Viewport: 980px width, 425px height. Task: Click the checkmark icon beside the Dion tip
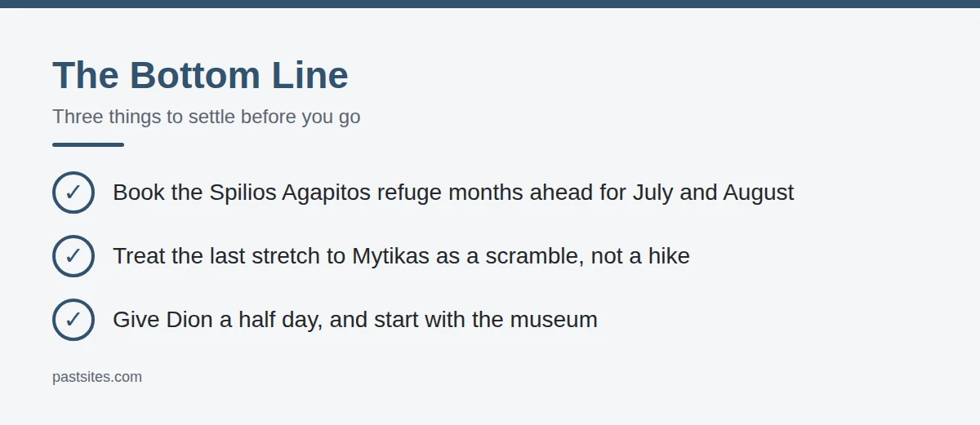click(x=73, y=320)
